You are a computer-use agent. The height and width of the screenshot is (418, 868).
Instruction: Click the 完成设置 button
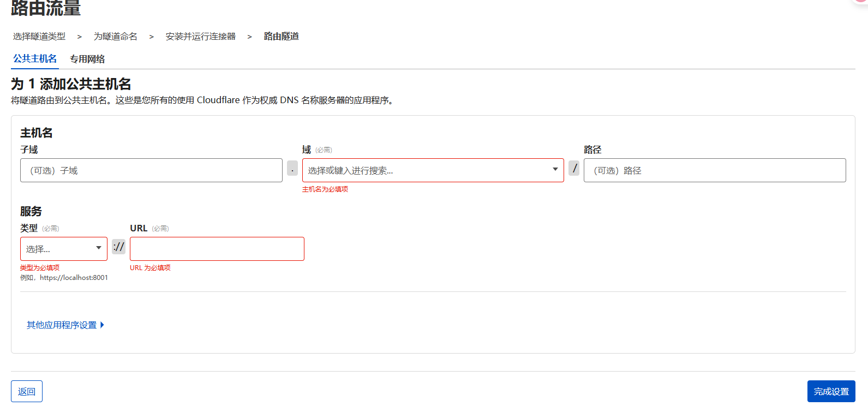[831, 391]
